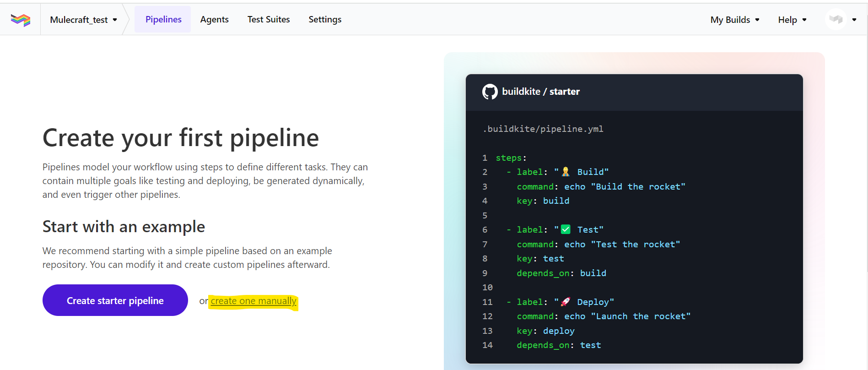Click the Buildkite rainbow logo
This screenshot has height=370, width=868.
[x=21, y=20]
